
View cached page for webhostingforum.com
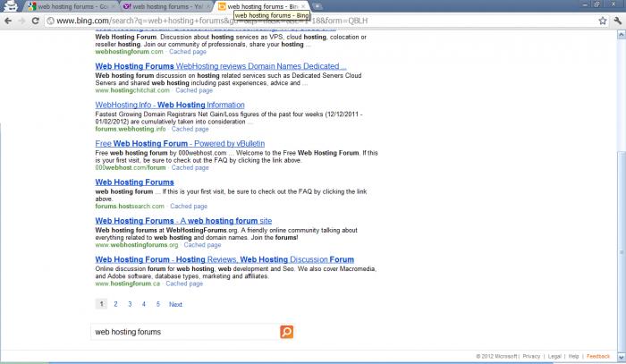(x=188, y=52)
